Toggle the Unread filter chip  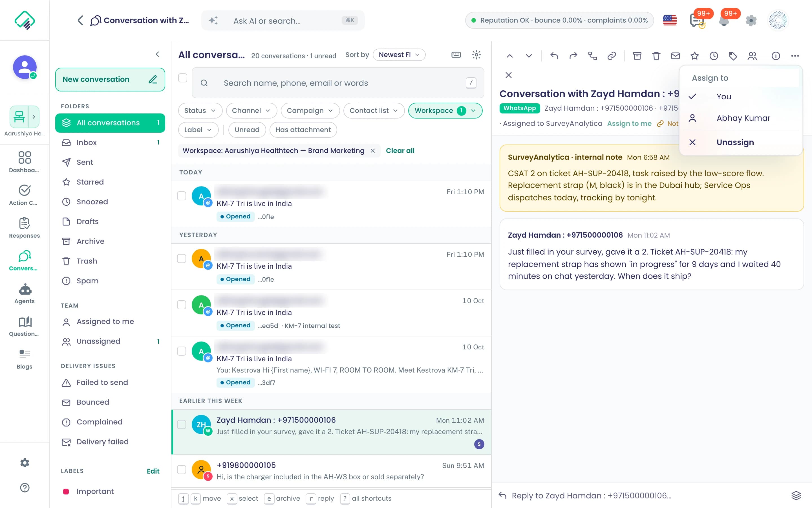(x=247, y=130)
